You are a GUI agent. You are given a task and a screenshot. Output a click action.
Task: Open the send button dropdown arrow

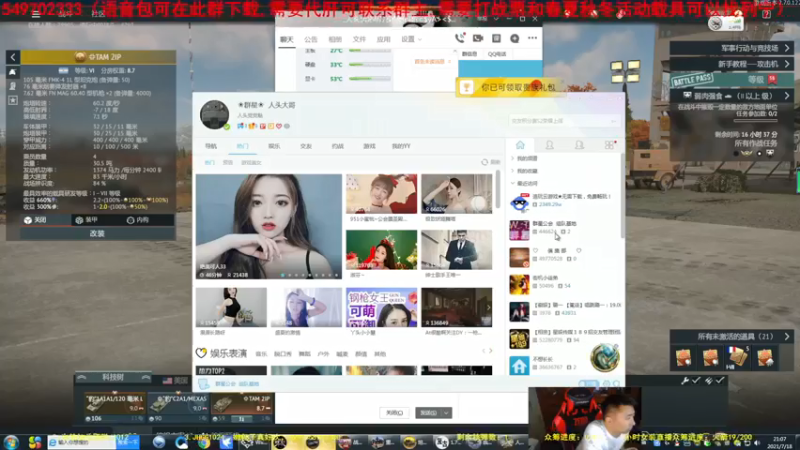(x=446, y=413)
